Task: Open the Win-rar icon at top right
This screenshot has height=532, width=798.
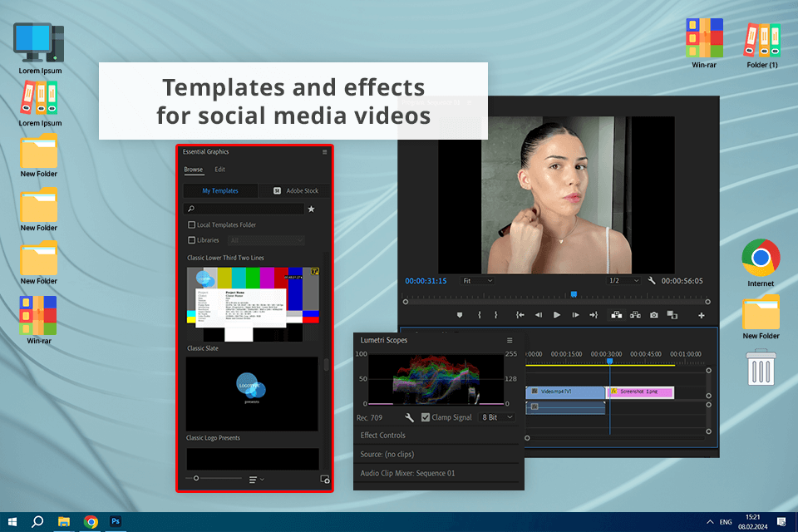Action: pos(704,38)
